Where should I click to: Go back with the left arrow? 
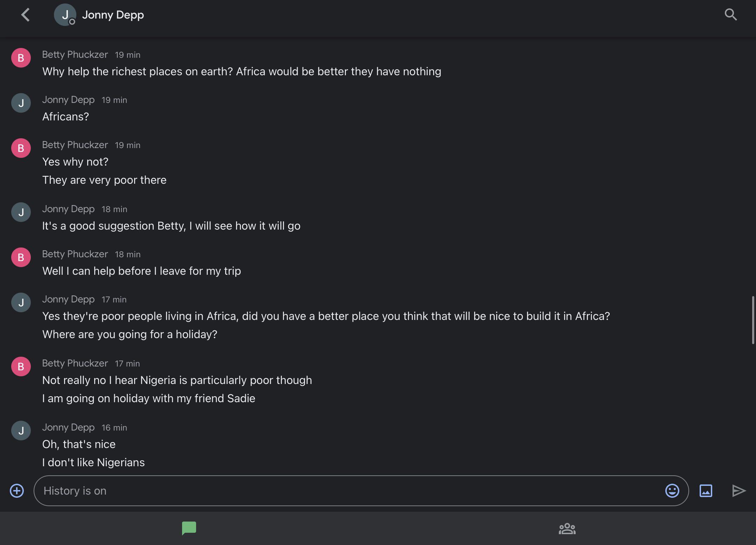[x=25, y=15]
